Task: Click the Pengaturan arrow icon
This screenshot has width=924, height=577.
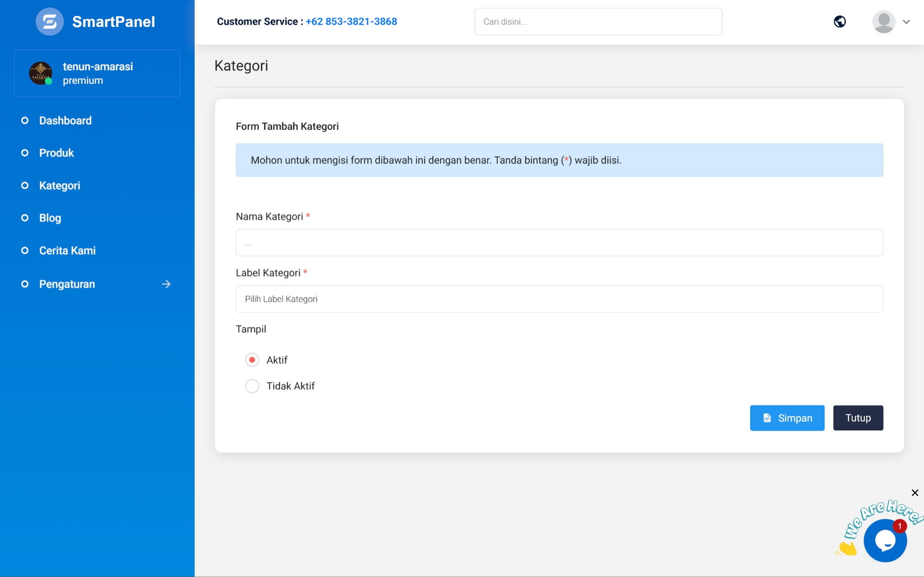Action: tap(166, 284)
